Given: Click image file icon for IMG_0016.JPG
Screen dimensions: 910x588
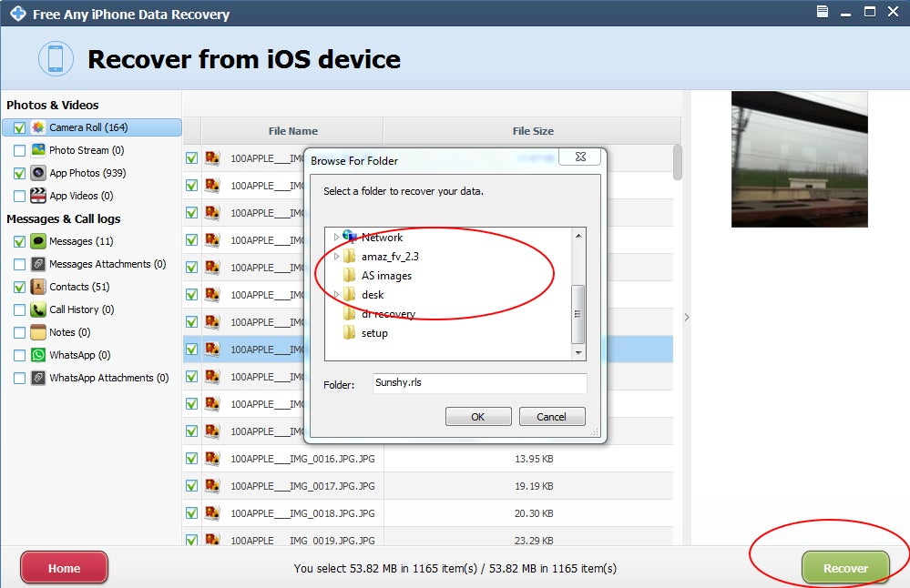Looking at the screenshot, I should 212,459.
